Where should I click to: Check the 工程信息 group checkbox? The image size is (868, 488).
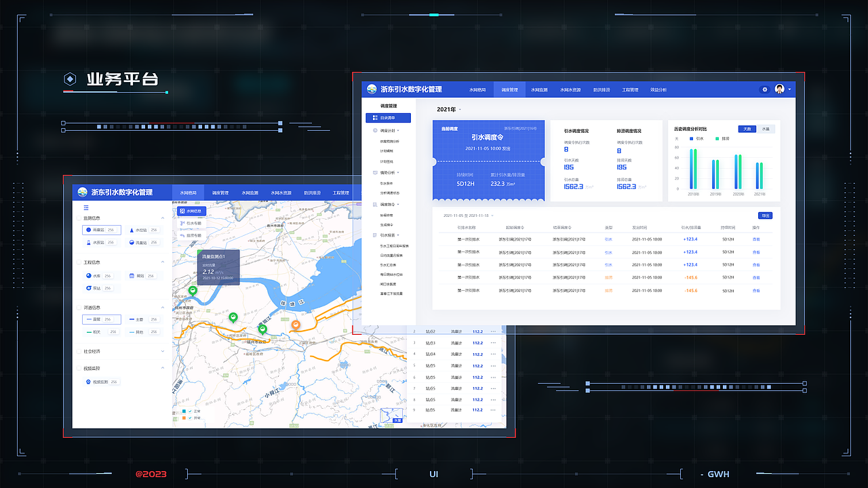tap(78, 262)
